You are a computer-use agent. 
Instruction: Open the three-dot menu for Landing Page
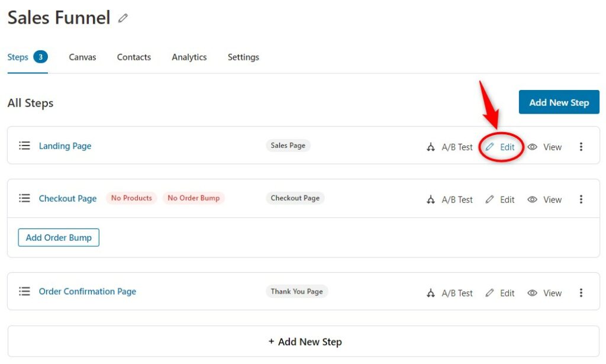(x=581, y=147)
